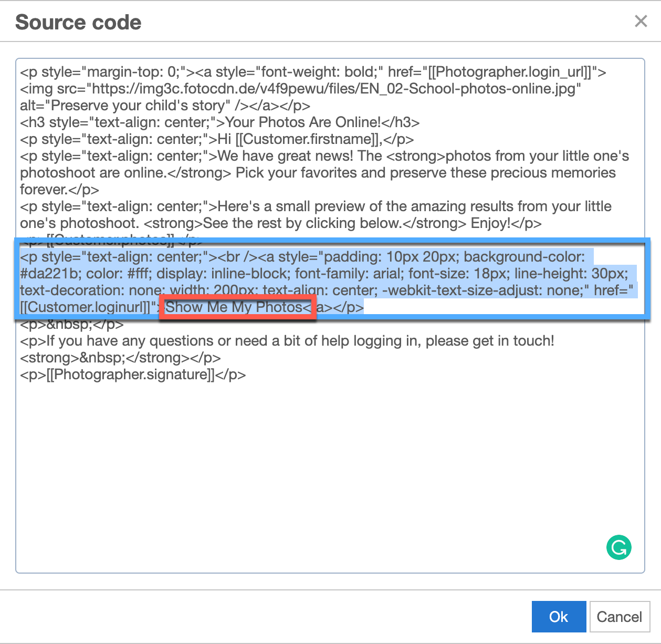Click the 'Here's a small preview' line
This screenshot has width=661, height=644.
point(316,206)
